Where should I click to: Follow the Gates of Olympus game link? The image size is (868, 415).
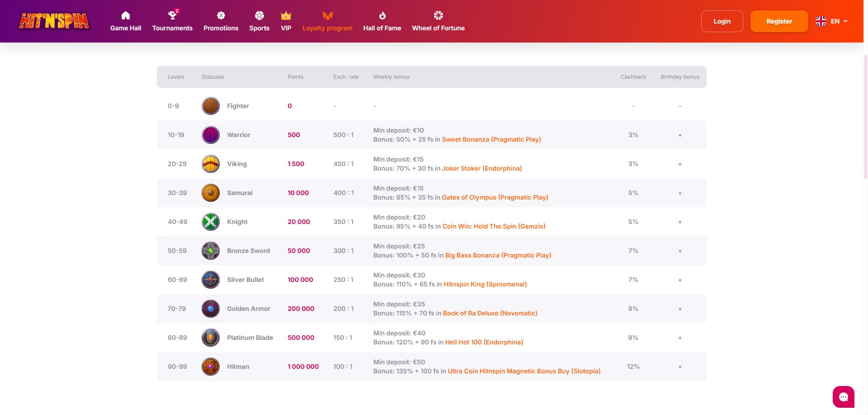tap(495, 197)
